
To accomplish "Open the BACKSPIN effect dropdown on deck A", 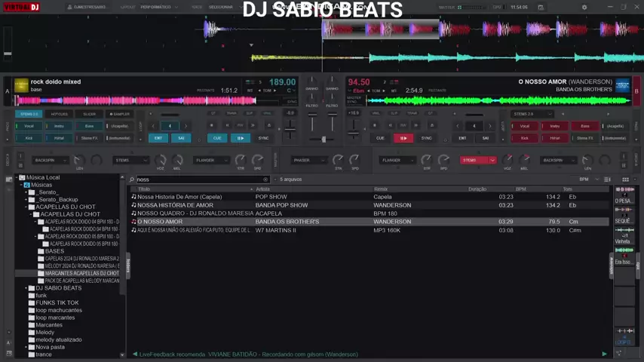I will coord(50,160).
